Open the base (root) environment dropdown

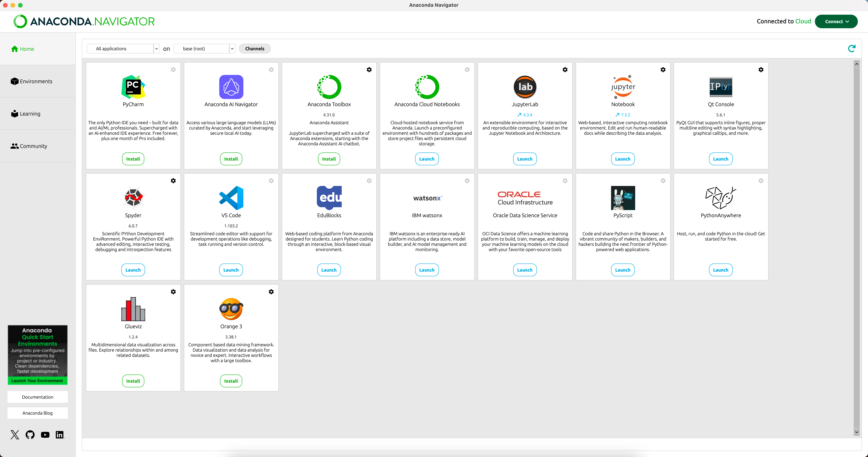pos(204,49)
